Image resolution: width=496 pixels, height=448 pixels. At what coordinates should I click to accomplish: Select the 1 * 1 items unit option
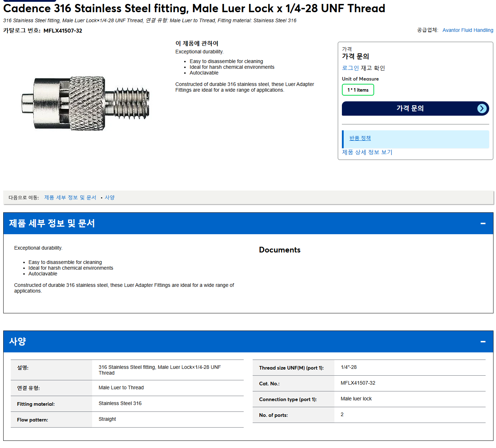[x=358, y=90]
